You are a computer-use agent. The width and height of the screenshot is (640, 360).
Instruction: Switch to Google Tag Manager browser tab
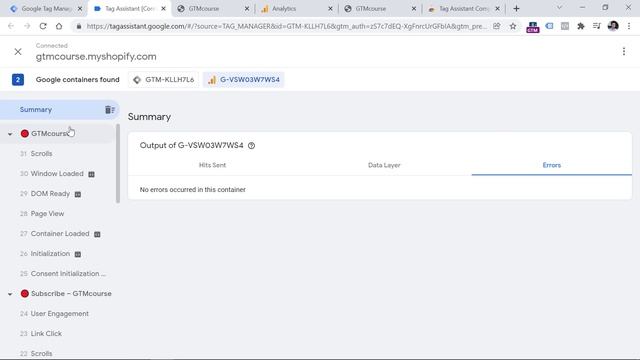[x=45, y=9]
